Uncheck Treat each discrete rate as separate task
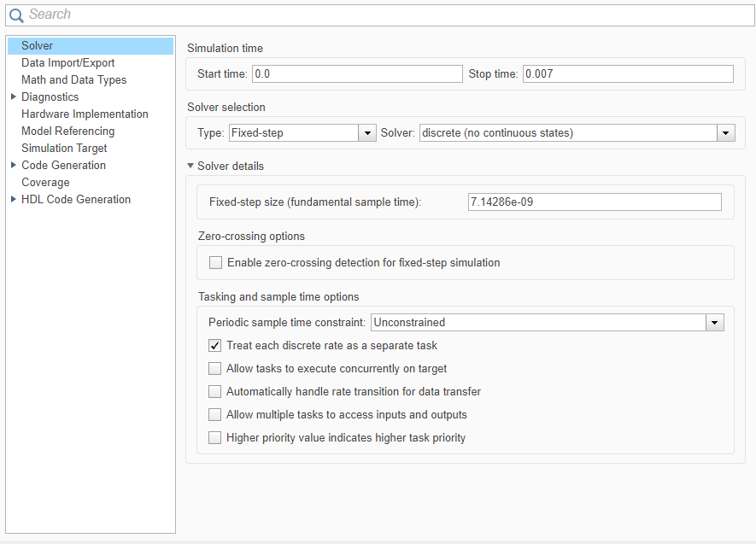 click(215, 346)
